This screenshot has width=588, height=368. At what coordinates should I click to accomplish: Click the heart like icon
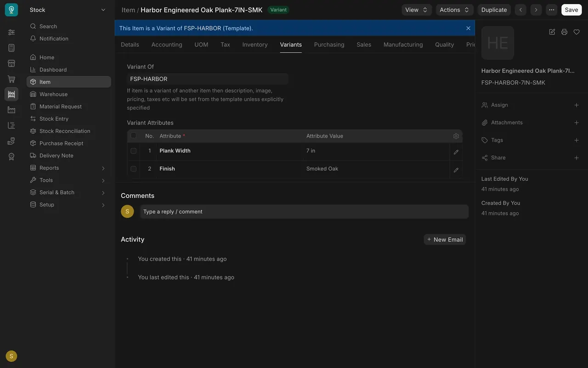tap(577, 32)
